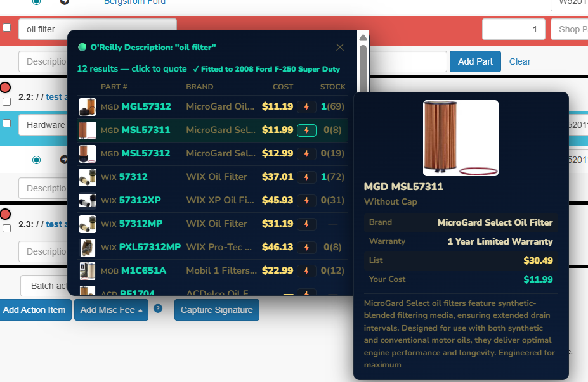
Task: Click stock value 1(72)
Action: (332, 177)
